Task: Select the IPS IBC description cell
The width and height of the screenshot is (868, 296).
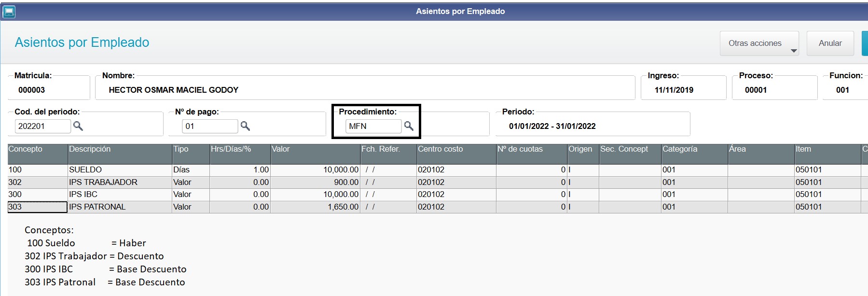Action: click(x=120, y=195)
